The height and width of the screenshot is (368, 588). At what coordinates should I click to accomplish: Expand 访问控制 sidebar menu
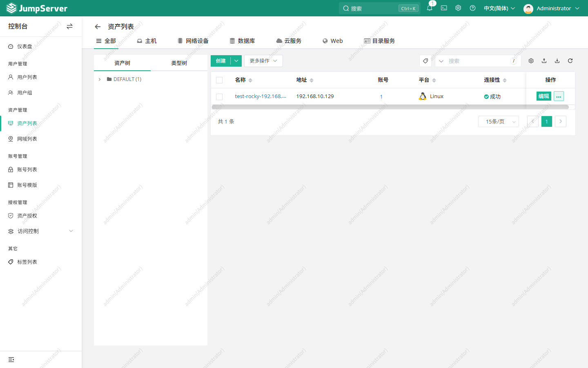41,231
